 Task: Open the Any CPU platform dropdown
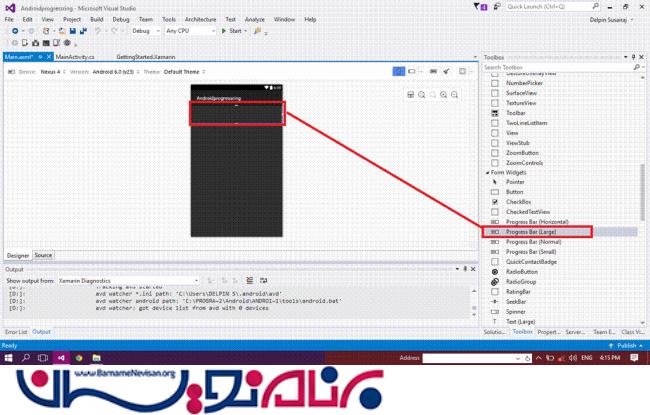click(190, 31)
